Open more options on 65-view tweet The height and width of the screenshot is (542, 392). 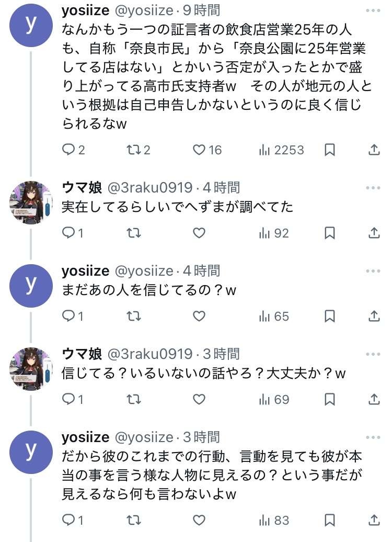373,270
